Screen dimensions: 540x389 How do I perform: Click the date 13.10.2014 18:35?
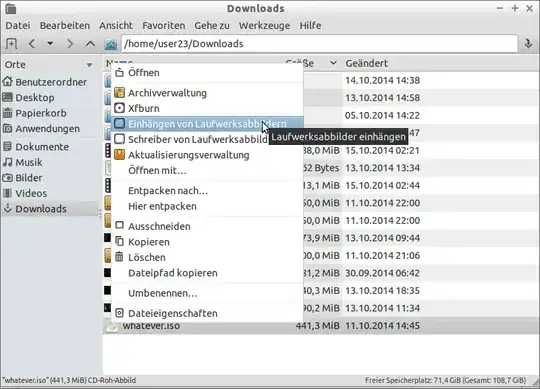(x=382, y=291)
